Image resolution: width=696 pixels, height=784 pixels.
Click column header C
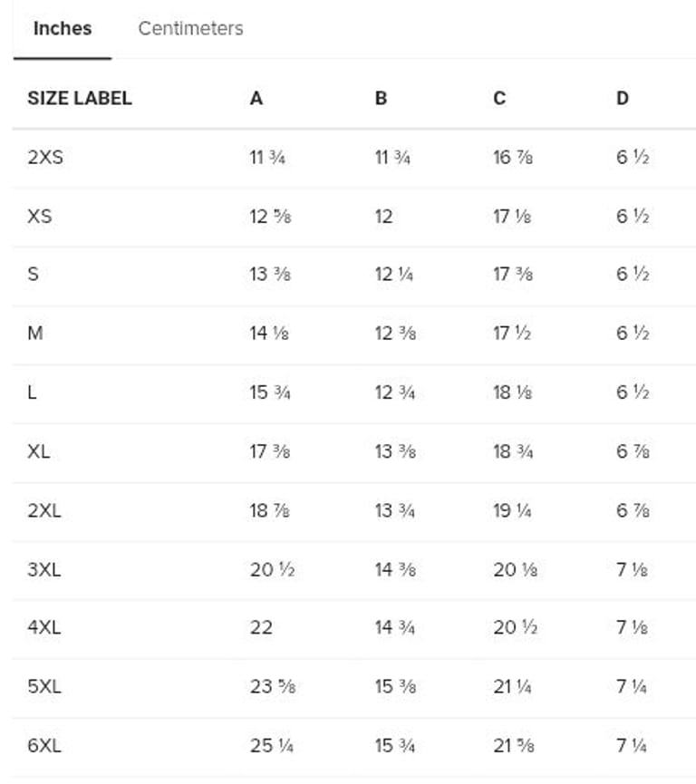pos(499,99)
